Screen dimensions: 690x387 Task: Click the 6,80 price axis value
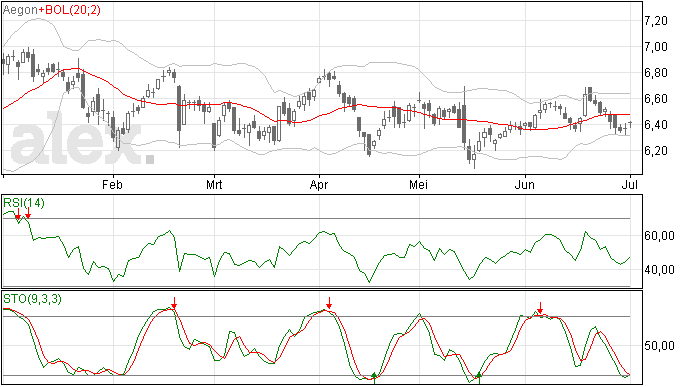pos(656,73)
